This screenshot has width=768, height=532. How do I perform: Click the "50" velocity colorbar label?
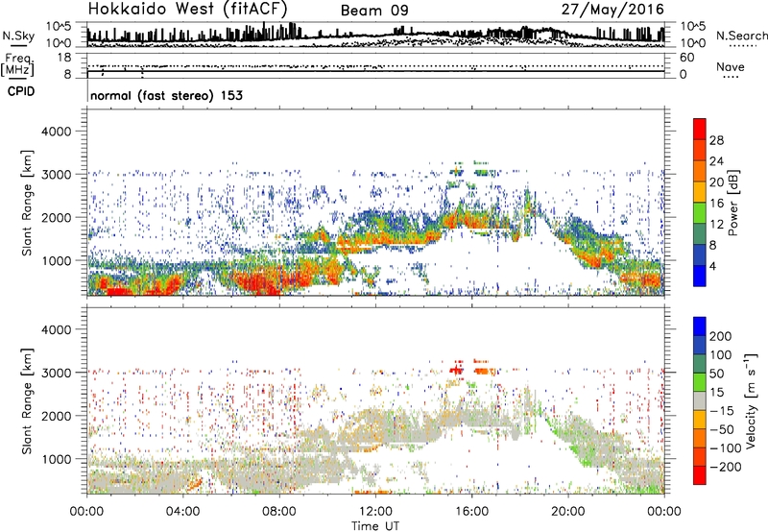point(716,374)
